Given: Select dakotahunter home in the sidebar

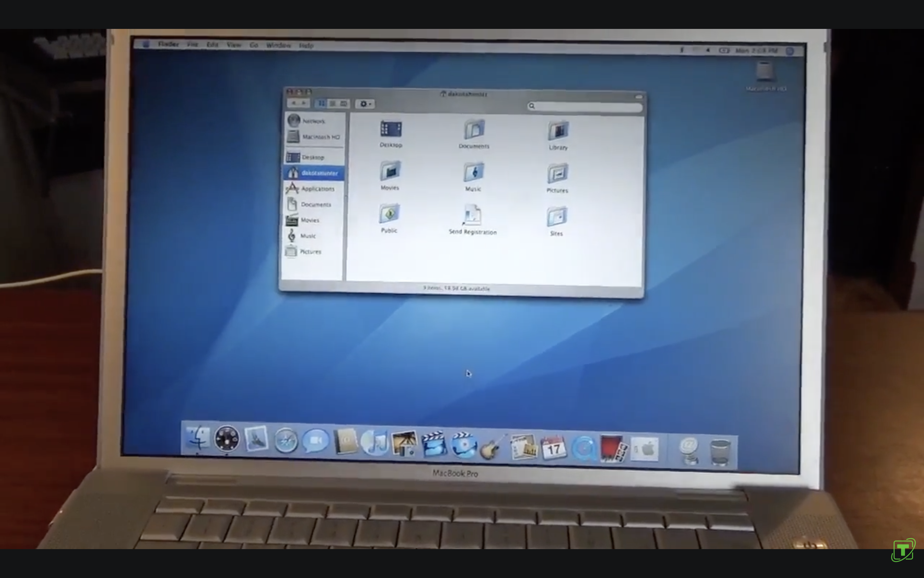Looking at the screenshot, I should (x=313, y=173).
